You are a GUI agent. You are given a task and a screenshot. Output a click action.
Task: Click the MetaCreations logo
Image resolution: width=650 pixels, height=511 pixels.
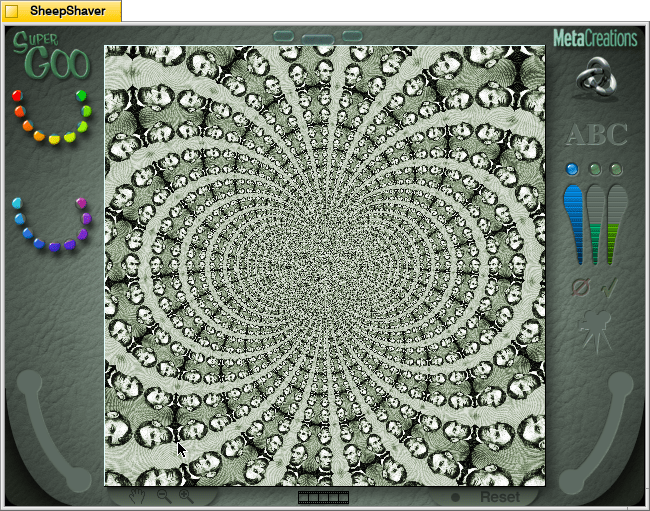(x=595, y=39)
